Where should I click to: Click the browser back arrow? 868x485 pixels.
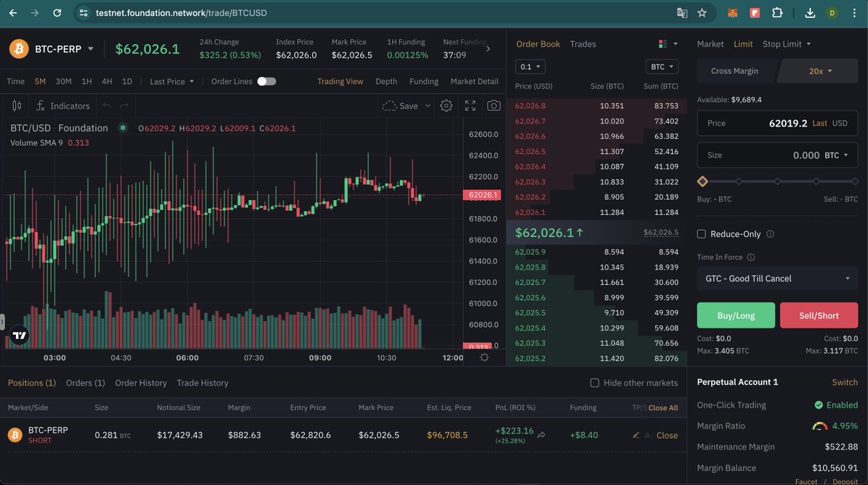pos(12,13)
